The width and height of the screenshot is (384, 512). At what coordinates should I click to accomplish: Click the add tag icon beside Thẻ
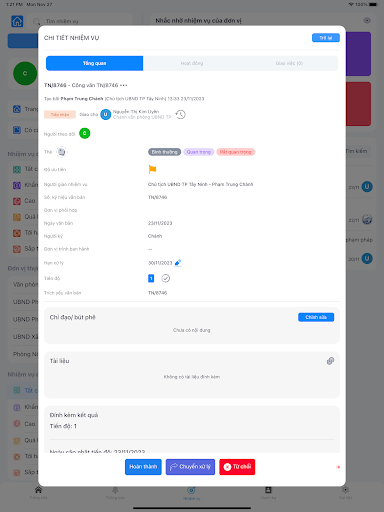[62, 152]
